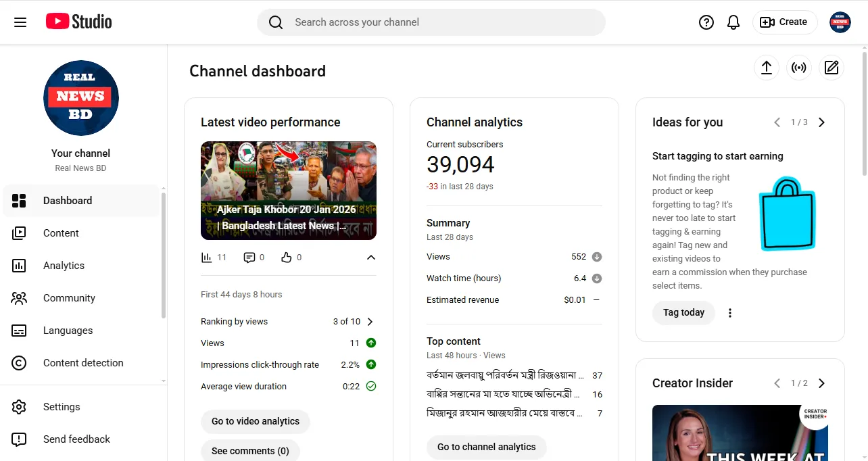Collapse the latest video performance details
This screenshot has height=461, width=868.
point(370,258)
